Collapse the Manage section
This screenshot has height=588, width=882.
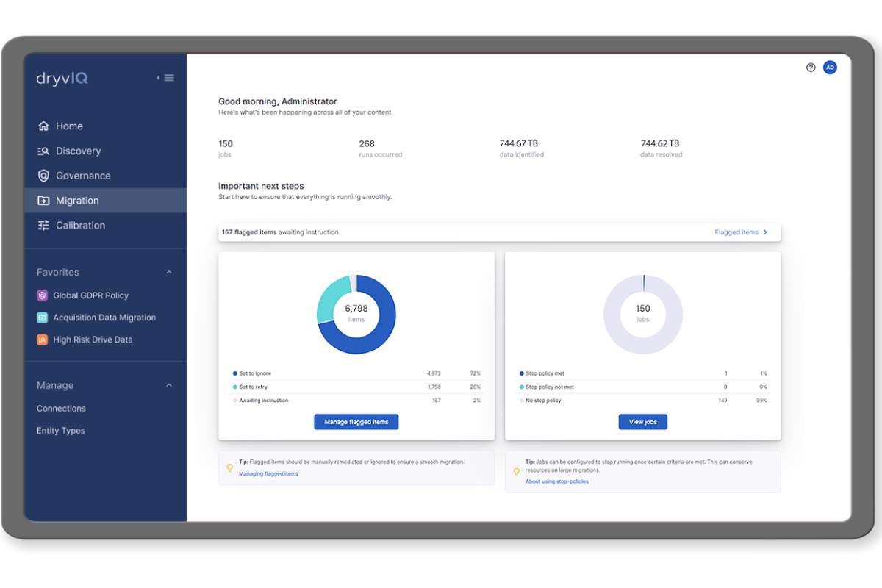tap(169, 385)
